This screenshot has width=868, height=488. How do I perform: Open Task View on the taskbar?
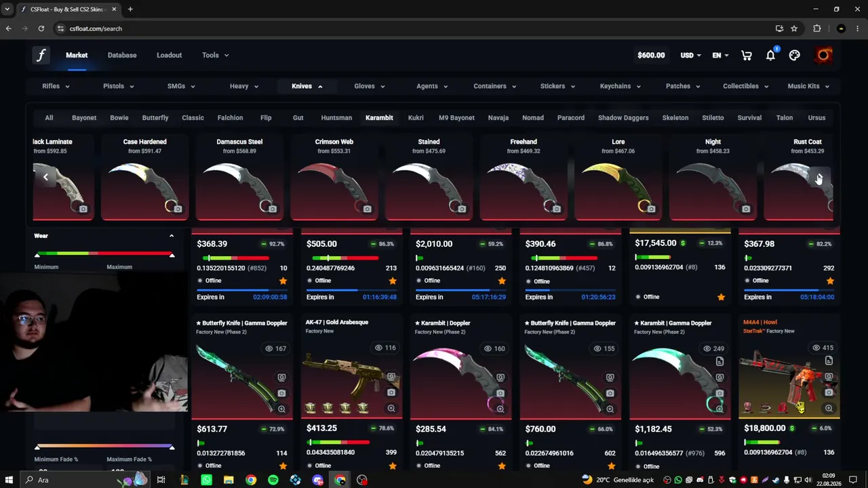point(161,480)
